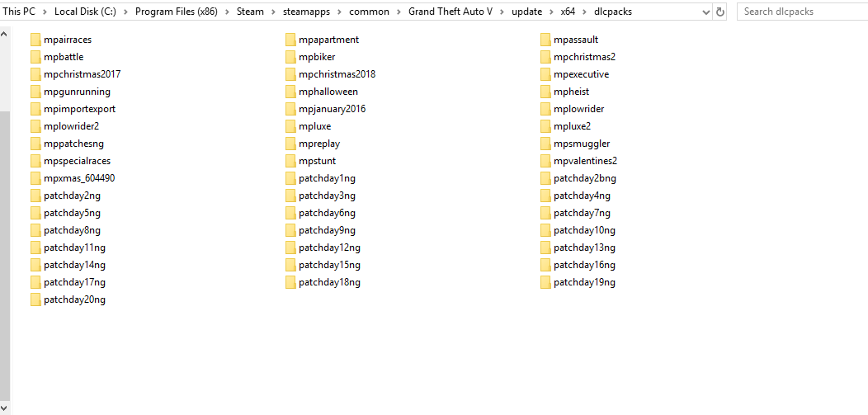868x415 pixels.
Task: Click the mpreplay folder icon
Action: [x=290, y=144]
